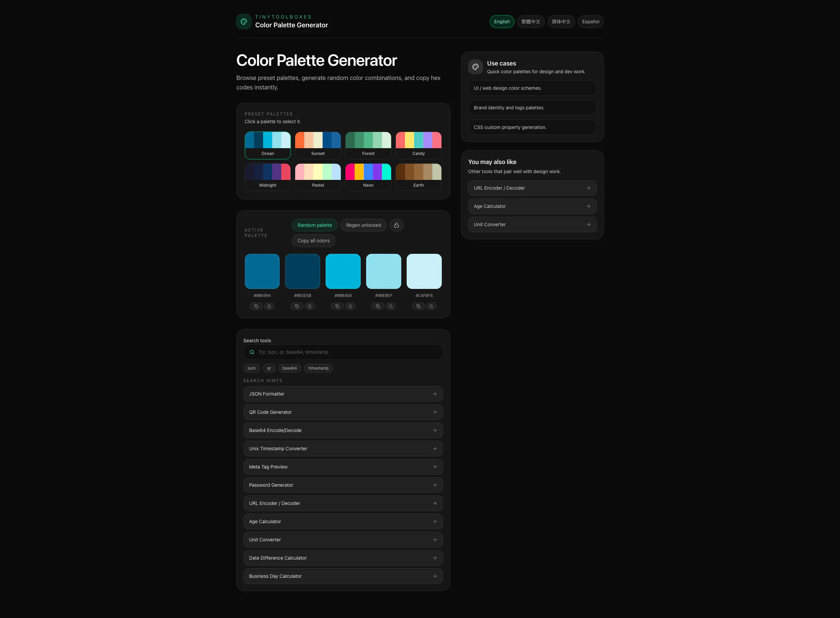The height and width of the screenshot is (618, 840).
Task: Open Age Calculator in search hints
Action: [343, 521]
